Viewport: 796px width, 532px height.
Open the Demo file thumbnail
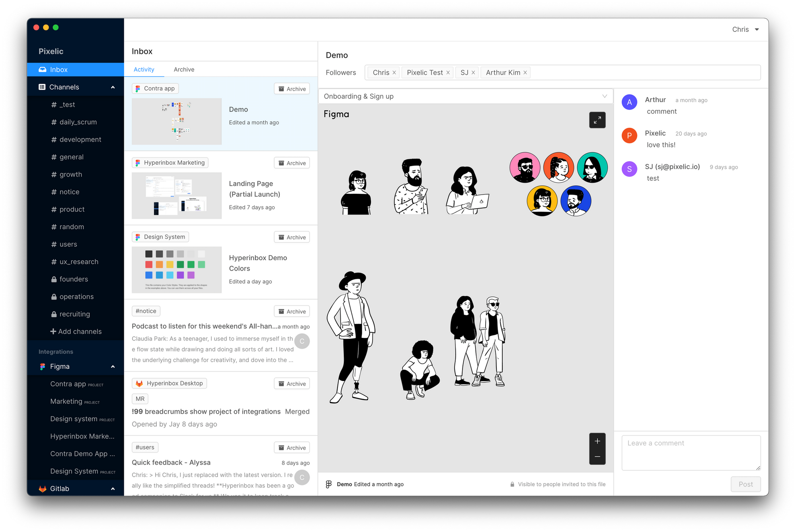[177, 121]
